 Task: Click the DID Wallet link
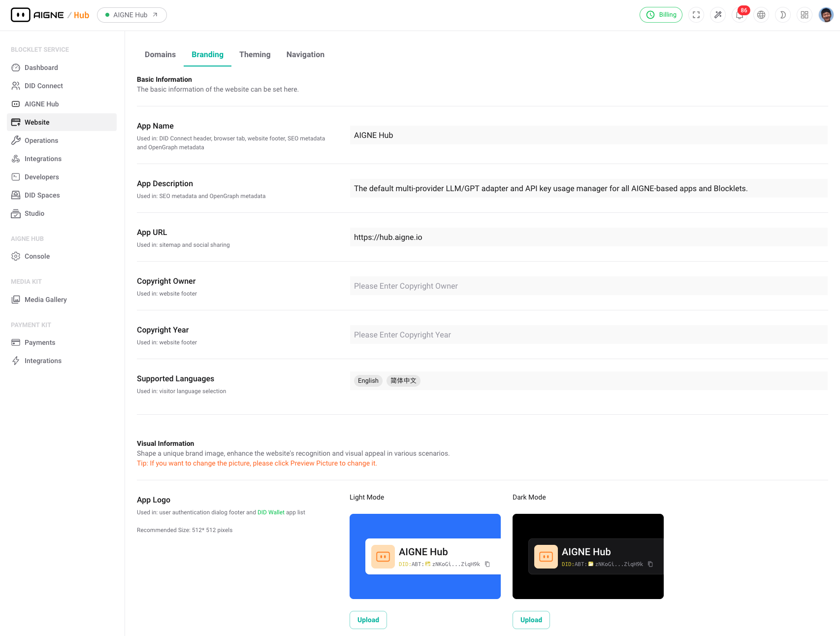pyautogui.click(x=271, y=512)
